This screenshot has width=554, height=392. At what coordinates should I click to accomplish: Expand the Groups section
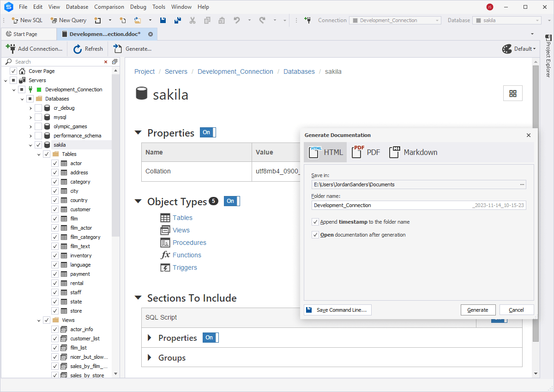(x=149, y=357)
